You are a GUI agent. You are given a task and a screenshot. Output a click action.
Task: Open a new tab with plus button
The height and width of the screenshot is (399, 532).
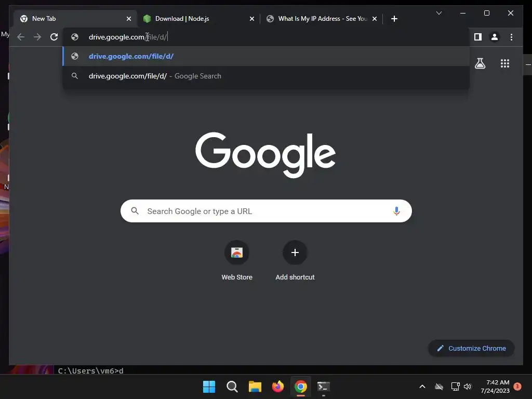coord(394,19)
